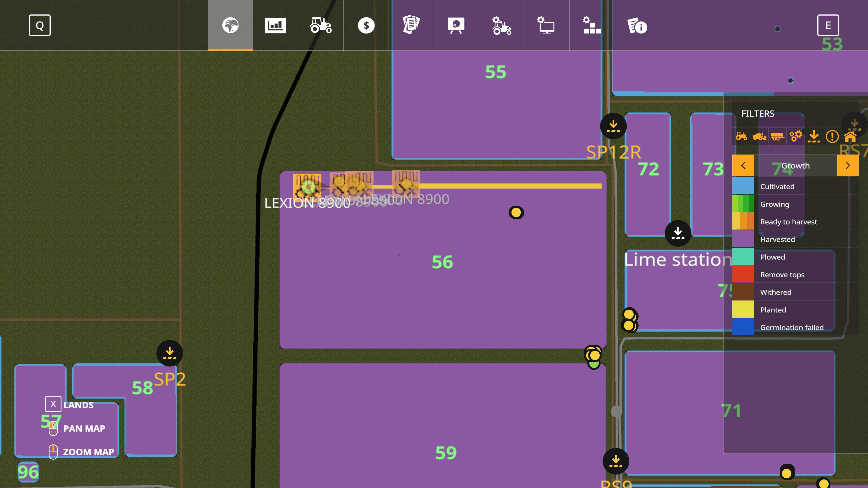Toggle the tractor vehicles filter
Image resolution: width=868 pixels, height=488 pixels.
741,136
